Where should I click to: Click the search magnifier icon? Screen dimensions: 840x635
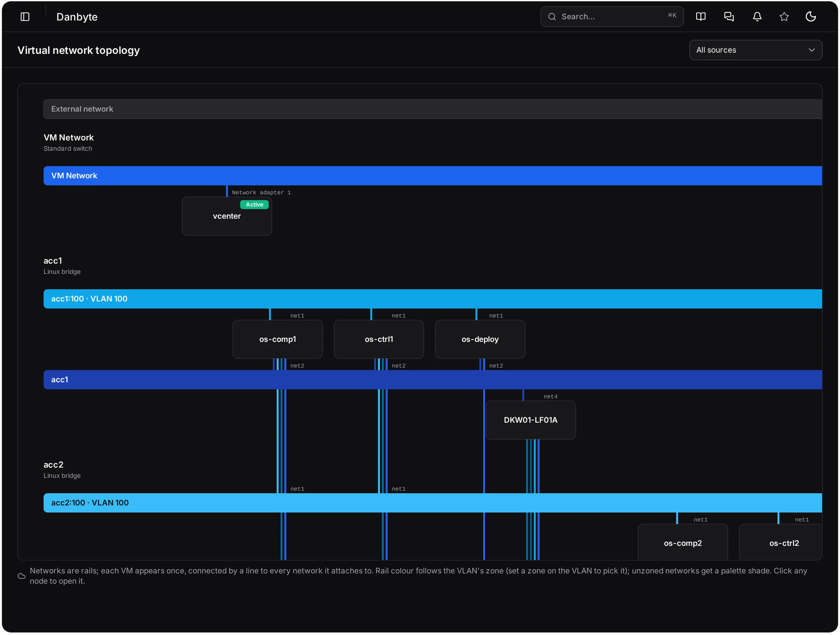[552, 17]
